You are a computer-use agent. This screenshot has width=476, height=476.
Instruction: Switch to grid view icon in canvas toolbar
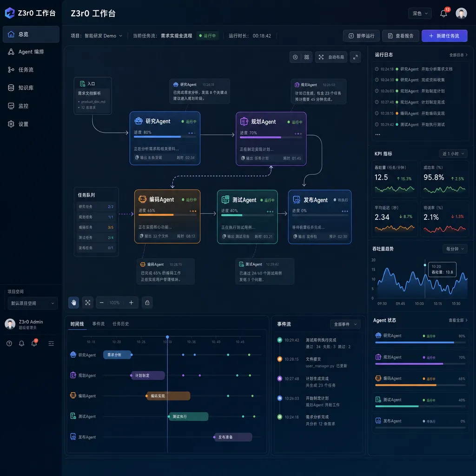[307, 57]
